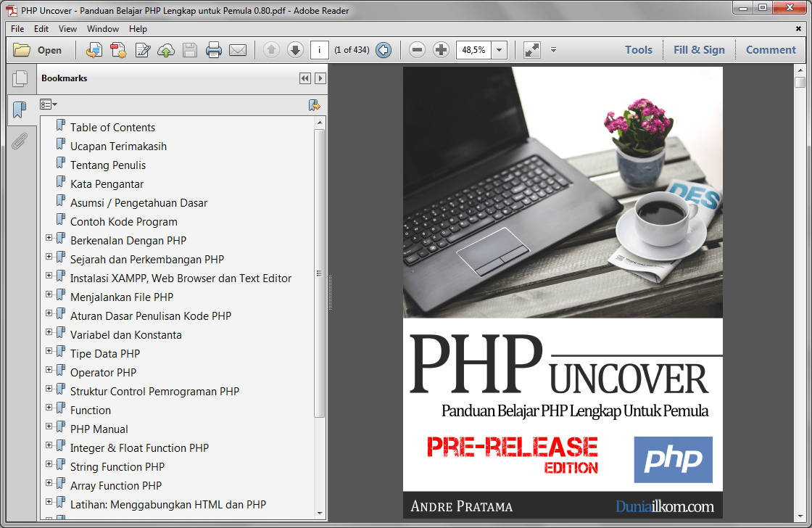
Task: Open the Comment pane
Action: tap(771, 50)
